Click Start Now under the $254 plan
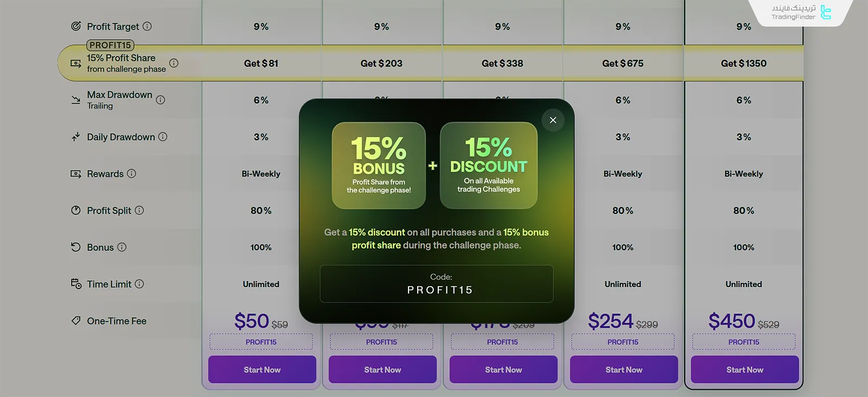The width and height of the screenshot is (868, 397). point(624,369)
